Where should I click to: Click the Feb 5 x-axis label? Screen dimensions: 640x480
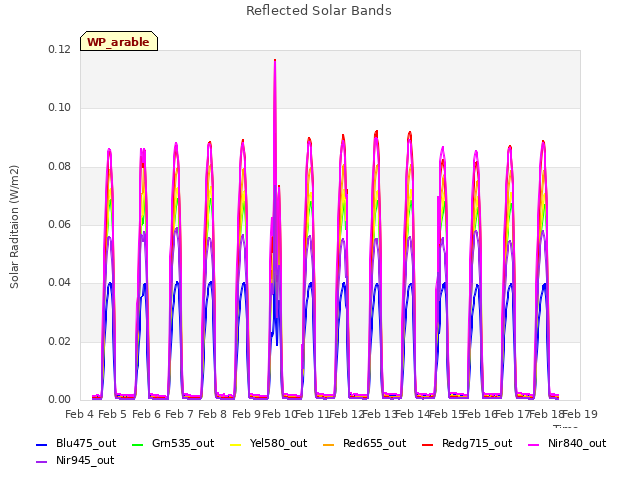(113, 414)
